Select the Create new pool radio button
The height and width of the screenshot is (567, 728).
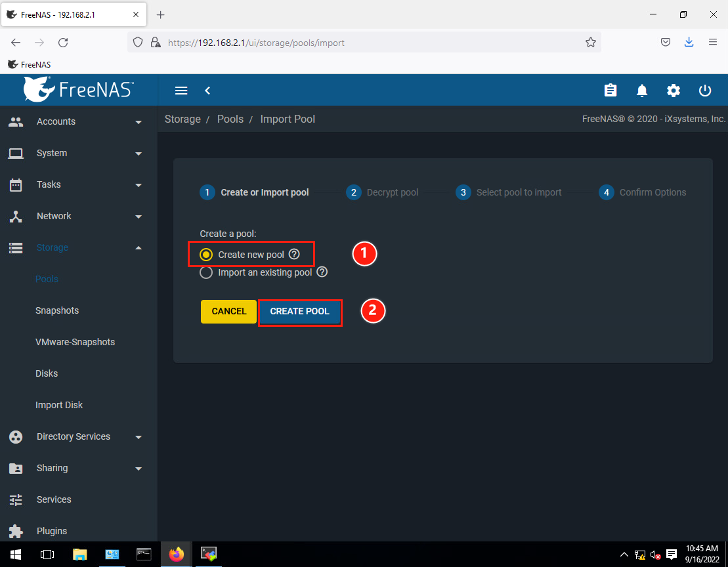coord(206,254)
